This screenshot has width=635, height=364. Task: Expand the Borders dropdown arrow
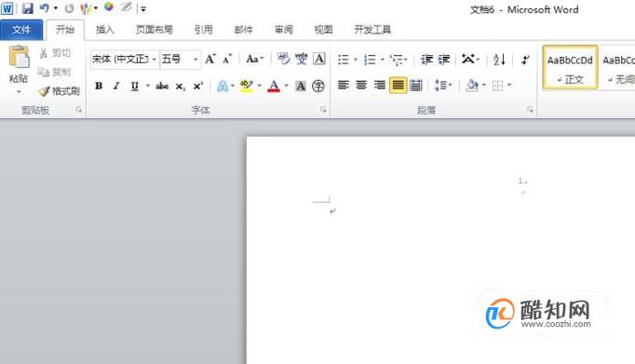pos(509,85)
